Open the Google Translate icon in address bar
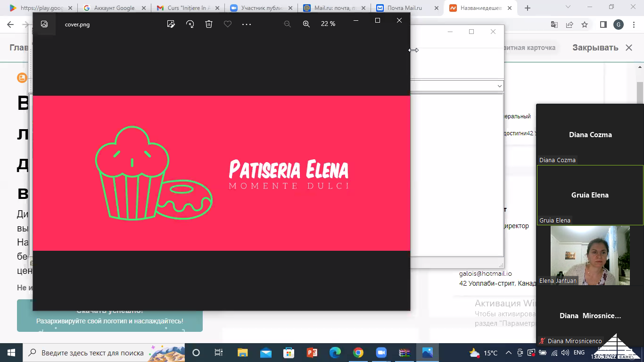The width and height of the screenshot is (644, 362). point(554,25)
